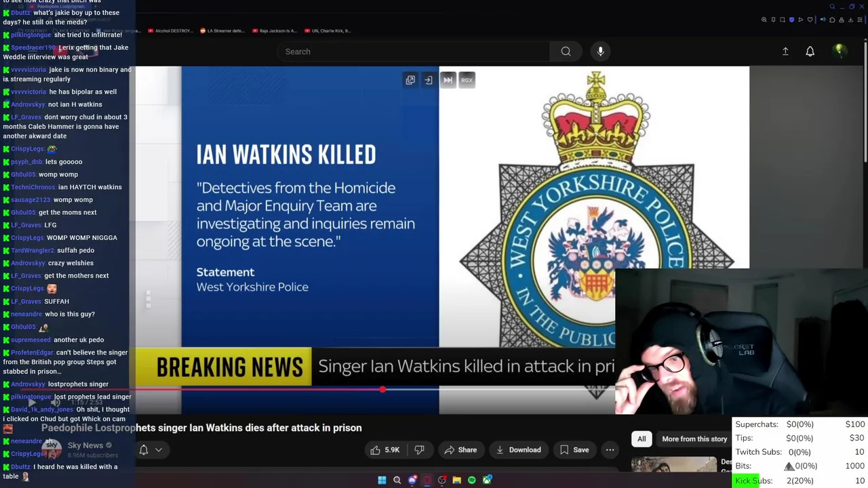This screenshot has height=488, width=868.
Task: Open the account avatar menu
Action: pyautogui.click(x=840, y=51)
